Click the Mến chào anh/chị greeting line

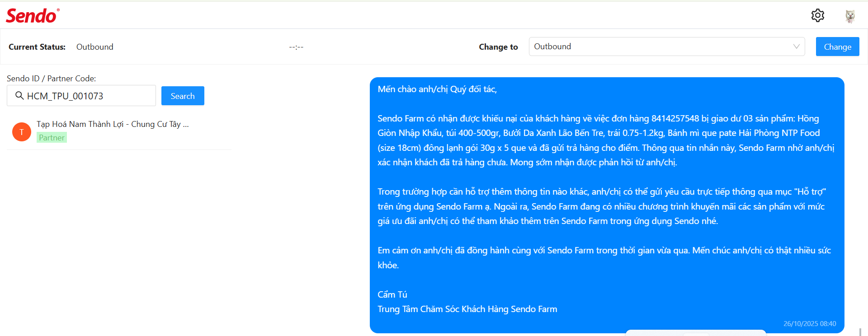click(437, 89)
